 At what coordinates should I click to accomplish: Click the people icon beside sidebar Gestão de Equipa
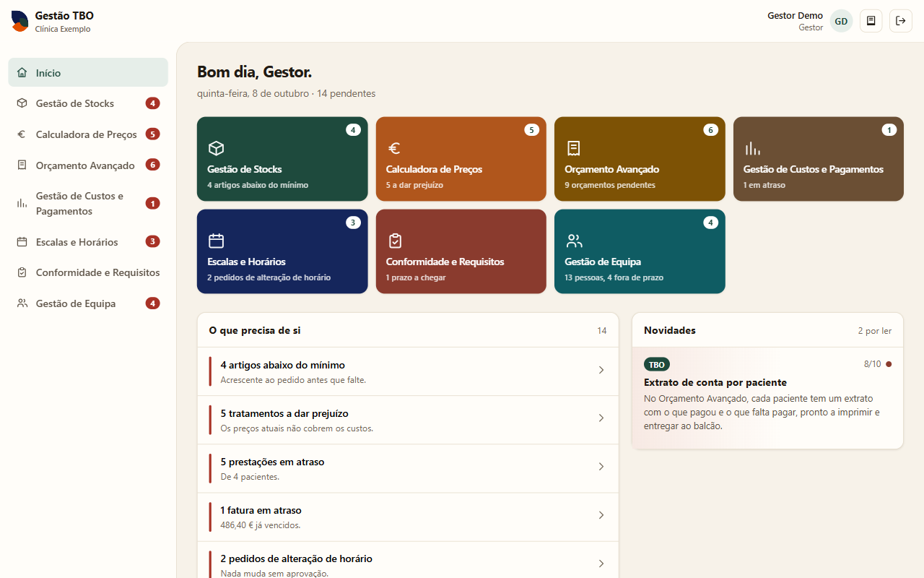[x=22, y=303]
